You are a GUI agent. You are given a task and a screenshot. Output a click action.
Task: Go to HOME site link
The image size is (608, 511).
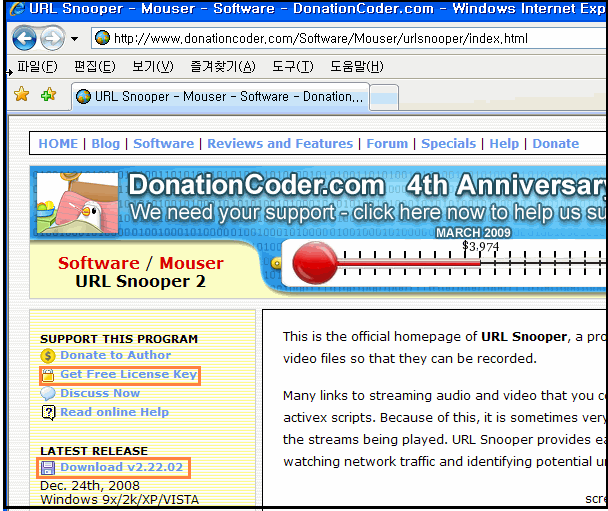pos(58,143)
